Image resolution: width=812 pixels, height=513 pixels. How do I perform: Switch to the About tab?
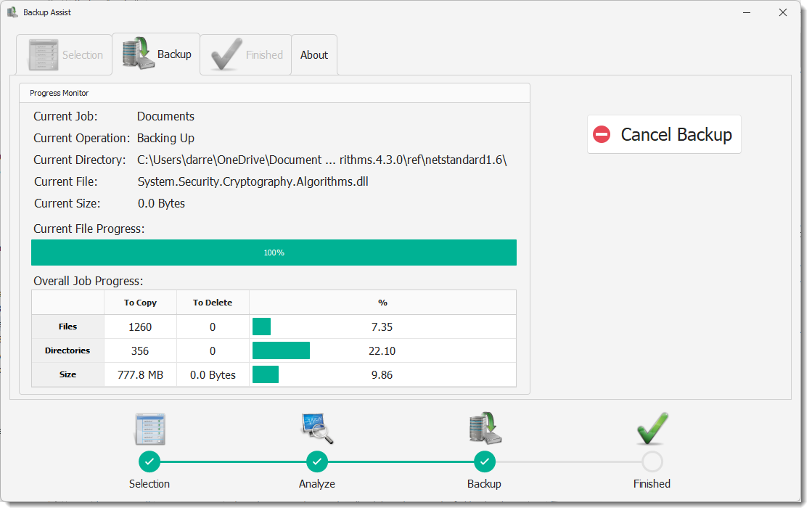coord(314,55)
